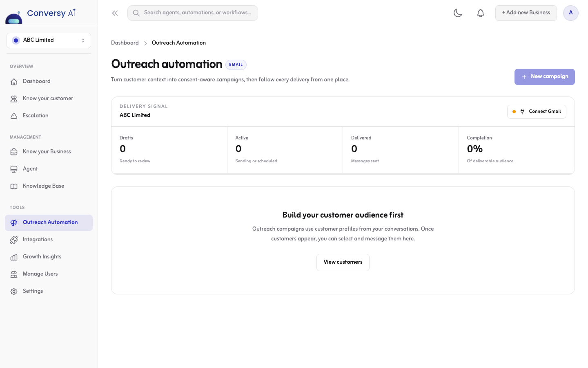588x368 pixels.
Task: Click View customers button
Action: coord(343,263)
